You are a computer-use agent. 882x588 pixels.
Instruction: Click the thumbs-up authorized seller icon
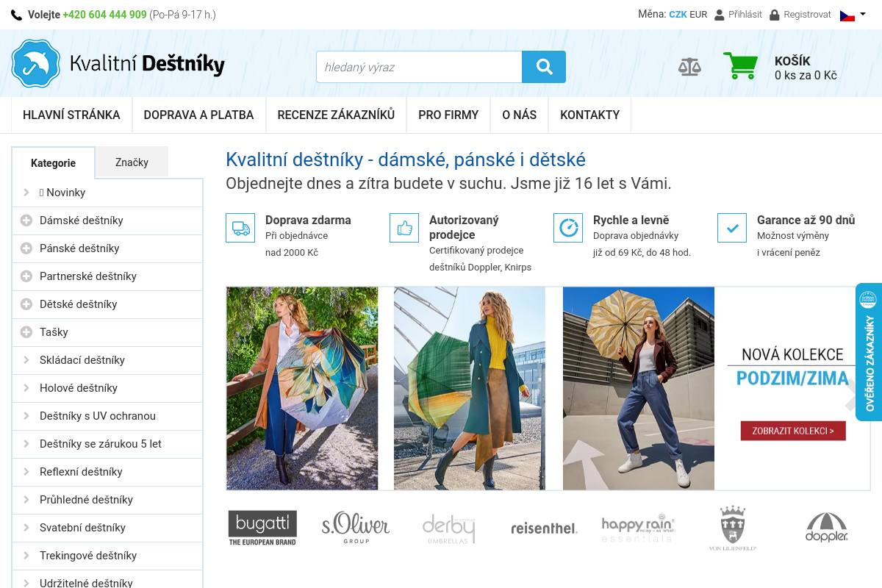[x=404, y=228]
